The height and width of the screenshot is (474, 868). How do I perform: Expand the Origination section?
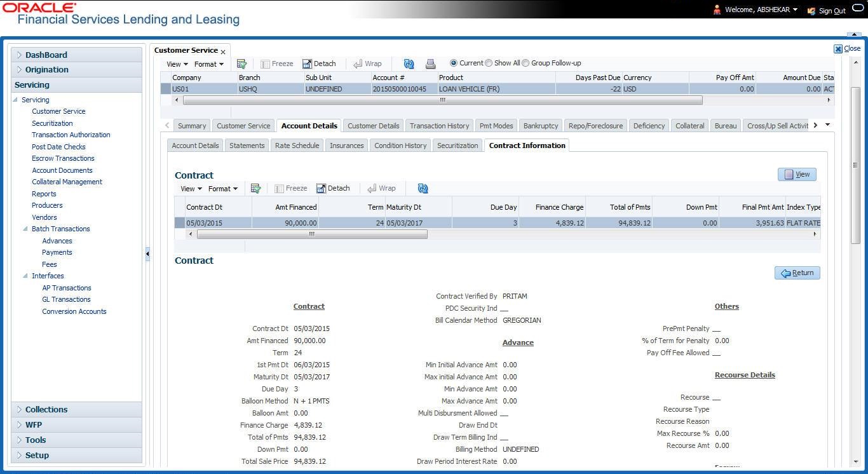76,69
